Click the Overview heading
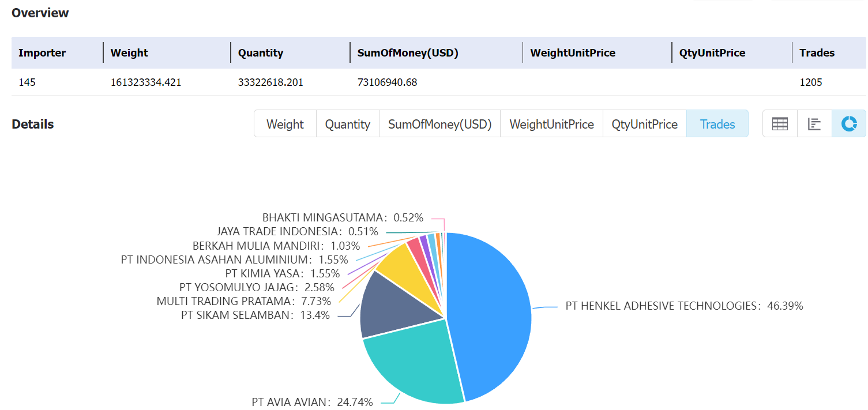 pyautogui.click(x=40, y=13)
